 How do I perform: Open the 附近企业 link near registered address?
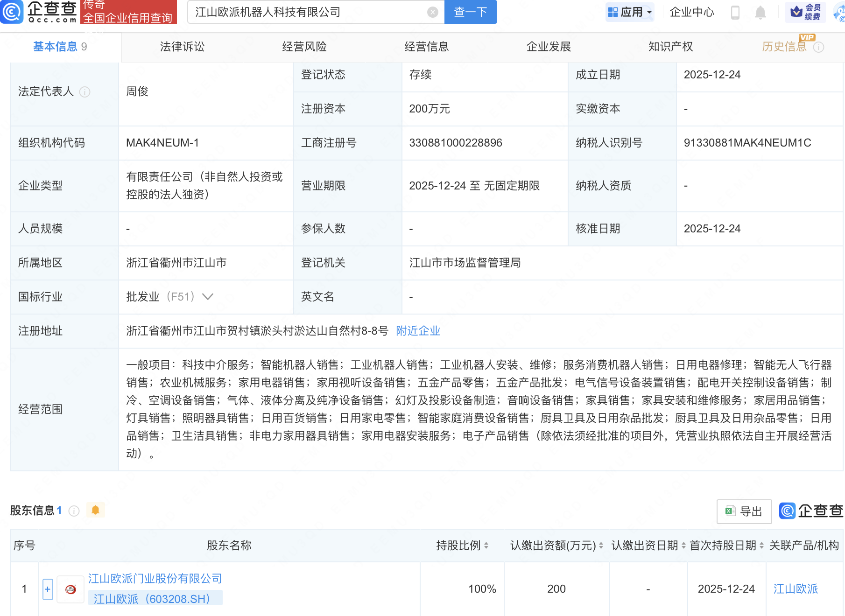(418, 331)
